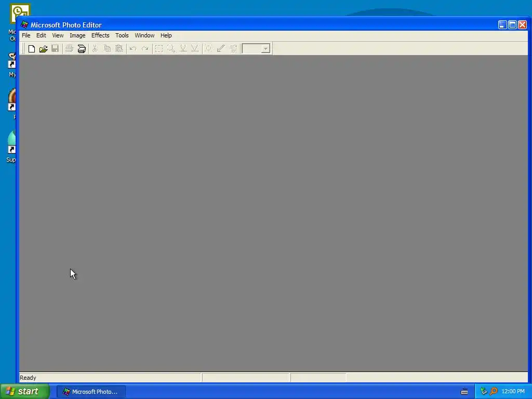Open the Tools menu

click(122, 35)
